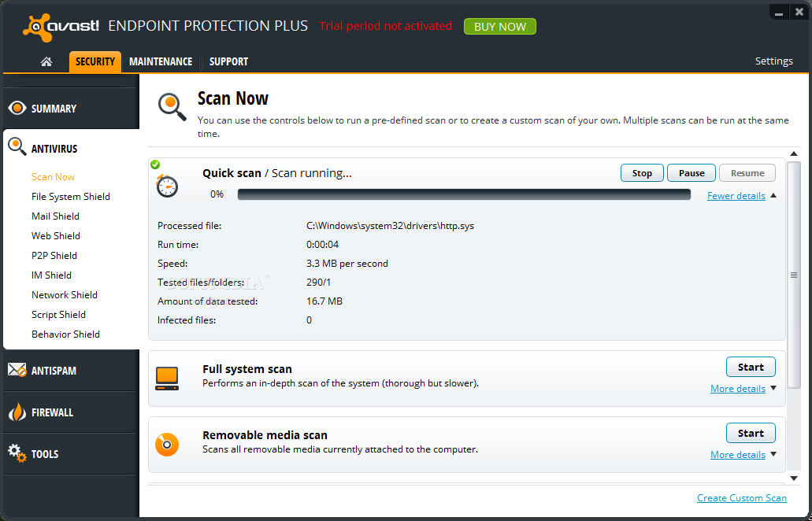Screen dimensions: 812x521
Task: Open Script Shield
Action: pos(58,315)
